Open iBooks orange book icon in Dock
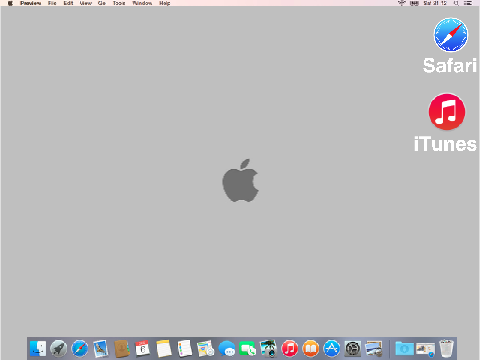The height and width of the screenshot is (360, 480). pyautogui.click(x=311, y=349)
